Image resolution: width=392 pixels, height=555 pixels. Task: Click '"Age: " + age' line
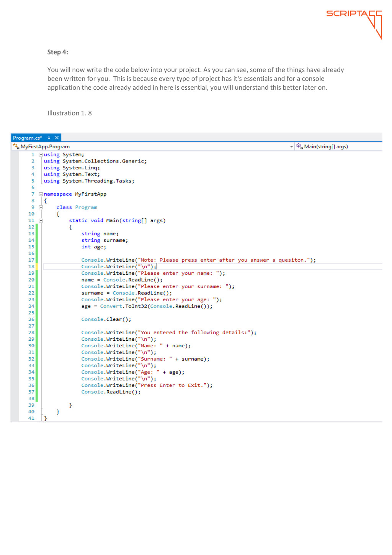(x=133, y=373)
